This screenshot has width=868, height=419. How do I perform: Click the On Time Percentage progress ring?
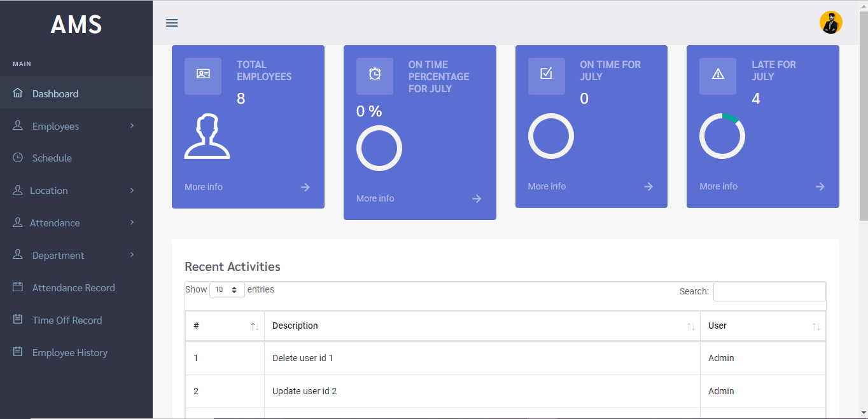pyautogui.click(x=379, y=148)
